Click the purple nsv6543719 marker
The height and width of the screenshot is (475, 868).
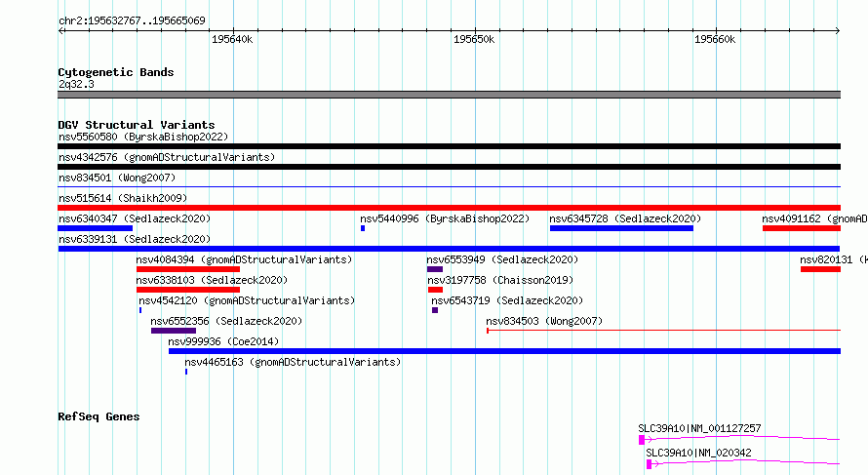click(435, 310)
